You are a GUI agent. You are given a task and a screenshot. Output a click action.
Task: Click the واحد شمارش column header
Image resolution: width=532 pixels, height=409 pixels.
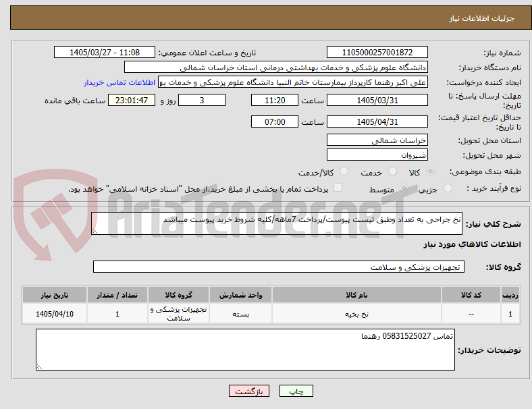(x=240, y=295)
